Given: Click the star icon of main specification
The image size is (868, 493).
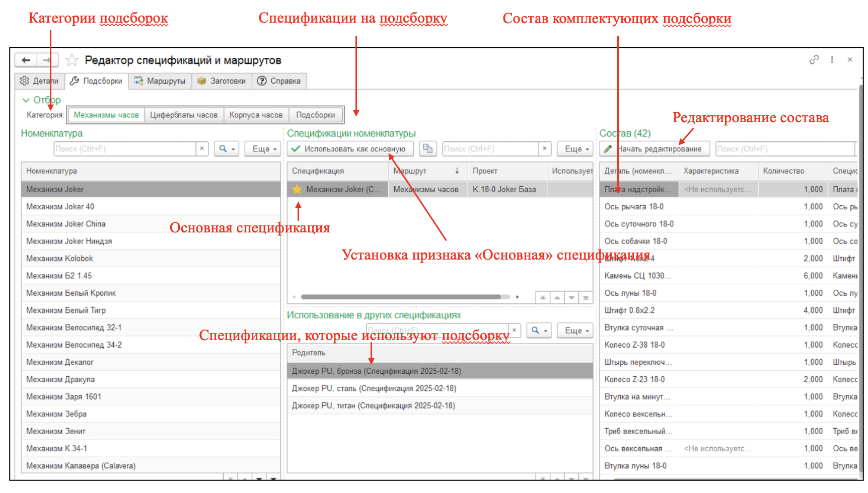Looking at the screenshot, I should click(x=297, y=190).
